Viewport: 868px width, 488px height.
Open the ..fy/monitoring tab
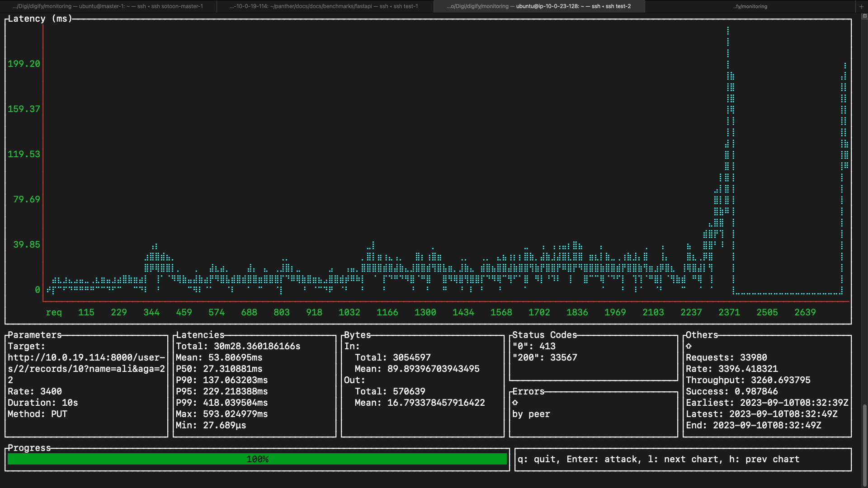[750, 6]
